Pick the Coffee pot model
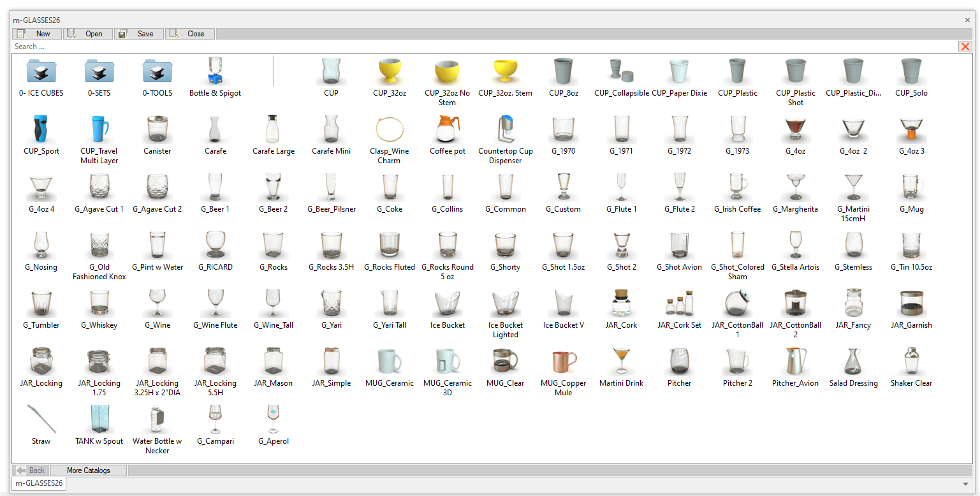Screen dimensions: 980x496 click(448, 130)
